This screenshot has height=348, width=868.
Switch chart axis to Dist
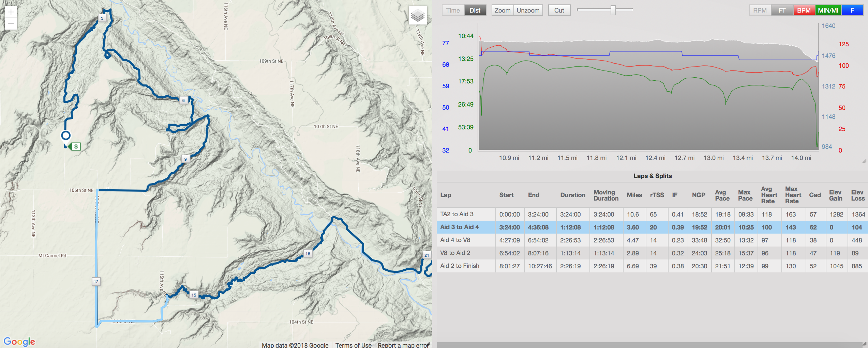pyautogui.click(x=475, y=11)
